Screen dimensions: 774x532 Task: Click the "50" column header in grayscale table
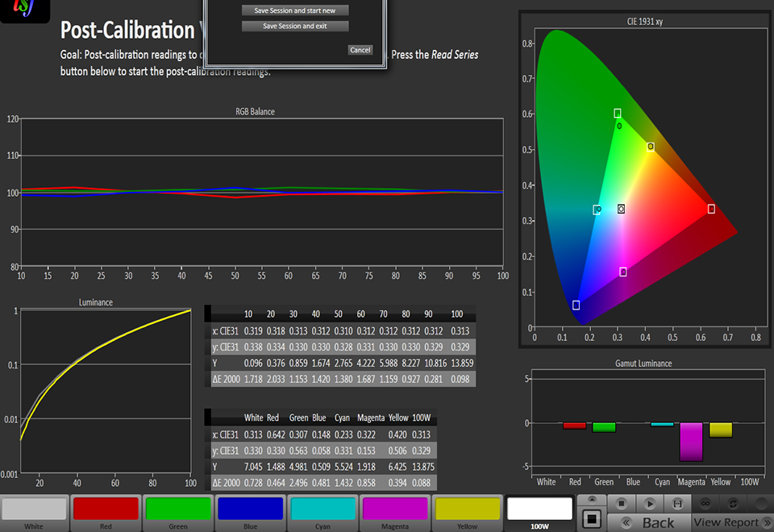tap(338, 314)
